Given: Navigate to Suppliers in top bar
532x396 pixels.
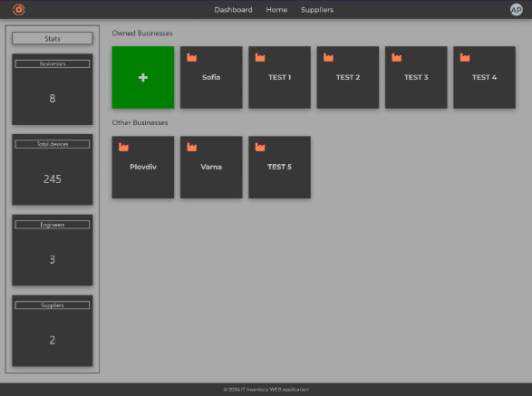Looking at the screenshot, I should (x=317, y=10).
